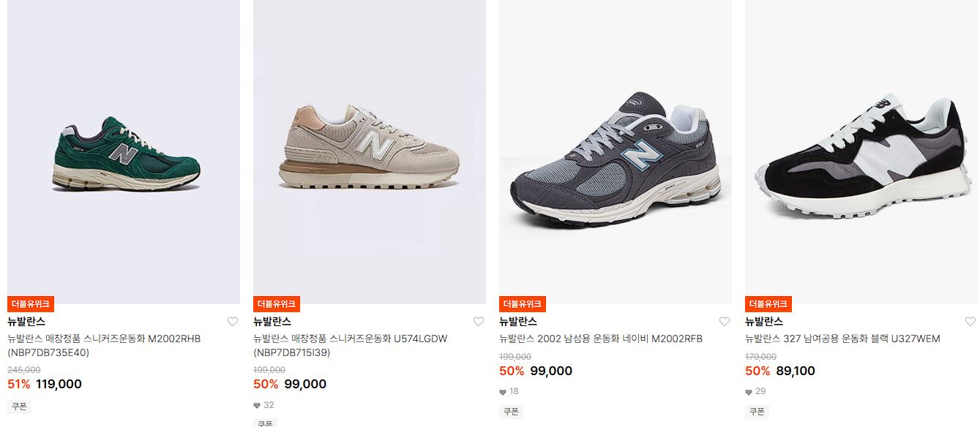Click the small heart icon beside 32 likes
Image resolution: width=980 pixels, height=427 pixels.
coord(257,406)
